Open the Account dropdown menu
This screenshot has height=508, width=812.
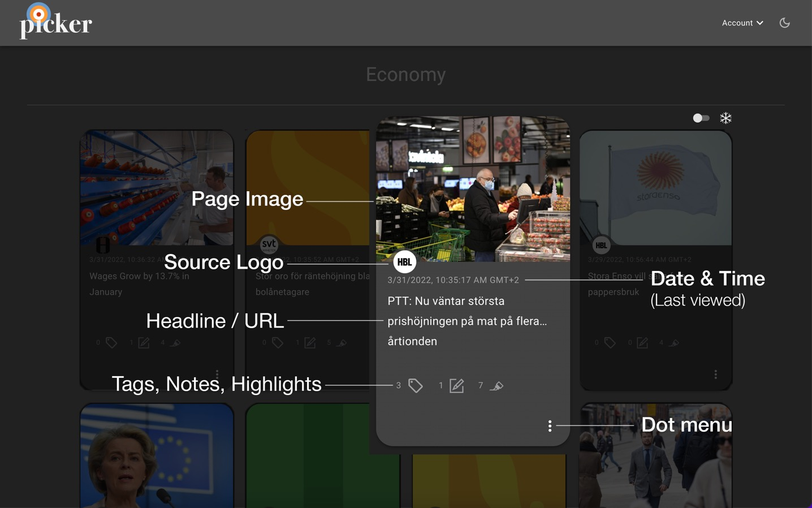(x=742, y=23)
